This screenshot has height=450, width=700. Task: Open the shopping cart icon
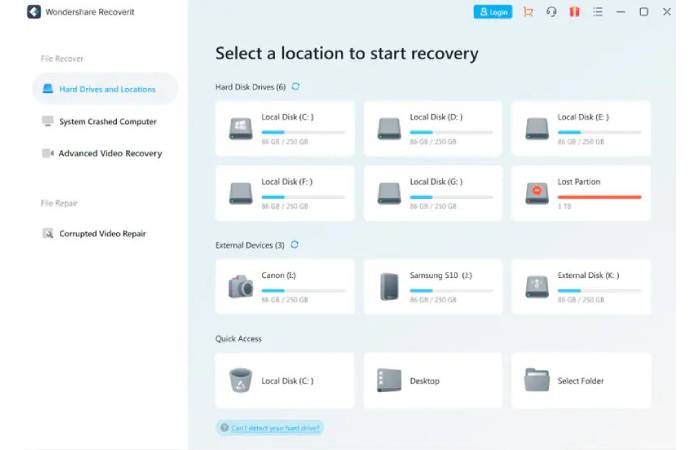click(528, 12)
